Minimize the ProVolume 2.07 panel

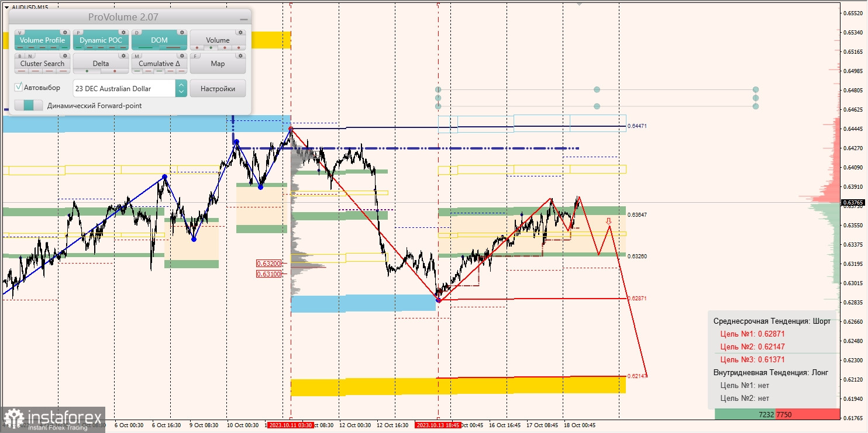(x=244, y=19)
